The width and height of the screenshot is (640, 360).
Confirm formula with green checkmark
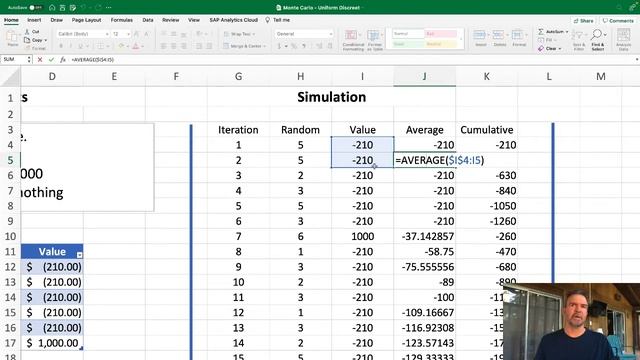click(51, 60)
